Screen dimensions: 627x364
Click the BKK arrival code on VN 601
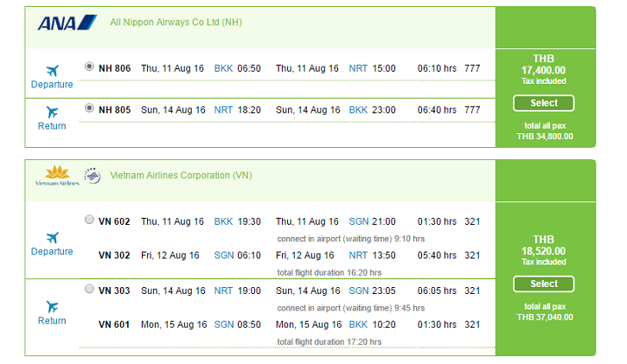pyautogui.click(x=358, y=325)
